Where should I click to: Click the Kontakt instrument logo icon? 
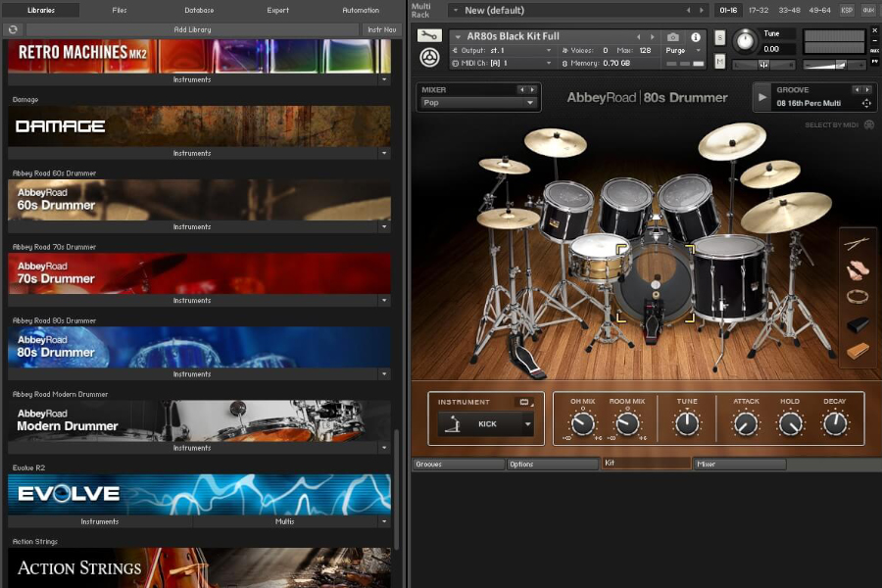point(430,58)
